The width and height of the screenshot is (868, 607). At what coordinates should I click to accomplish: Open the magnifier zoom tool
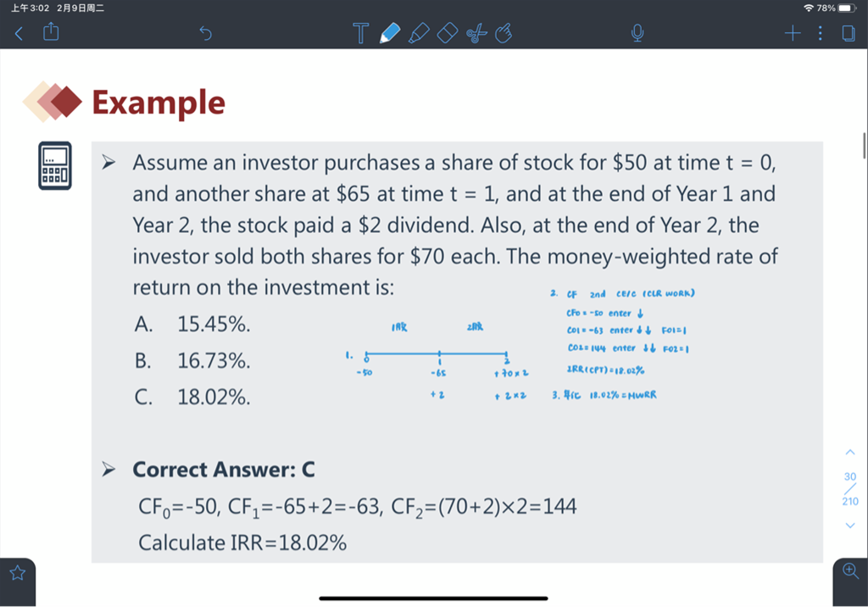[x=851, y=571]
